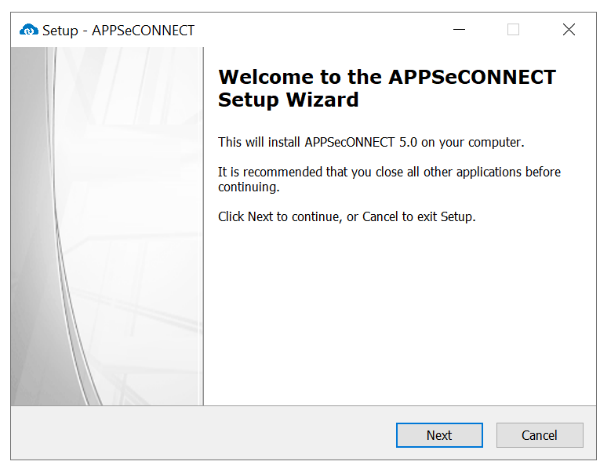
Task: Click the word "continuing." in the paragraph
Action: click(x=248, y=187)
